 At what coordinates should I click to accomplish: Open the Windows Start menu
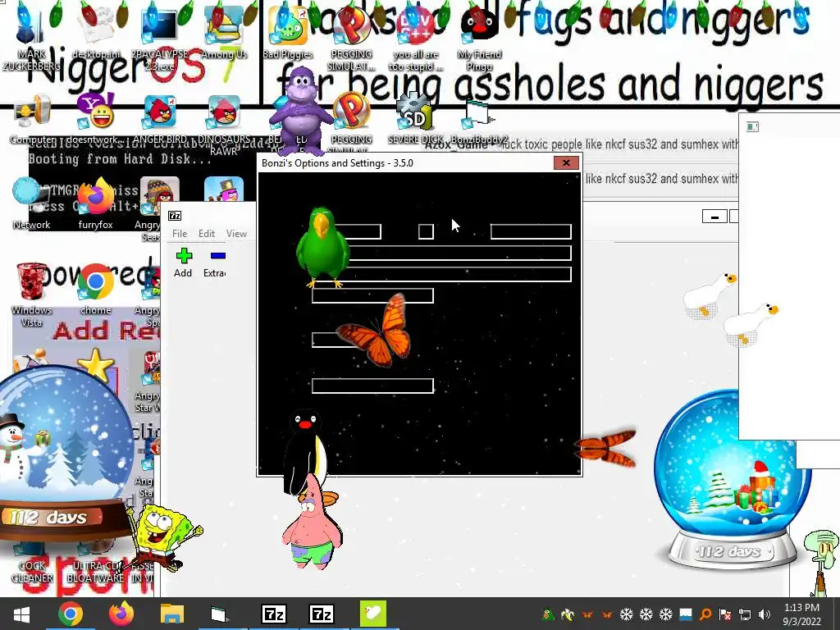pyautogui.click(x=21, y=614)
